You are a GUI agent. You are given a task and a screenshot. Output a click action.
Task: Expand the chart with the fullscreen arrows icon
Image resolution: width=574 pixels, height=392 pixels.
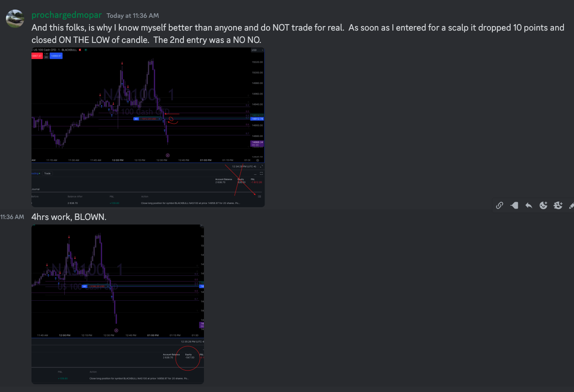click(262, 167)
